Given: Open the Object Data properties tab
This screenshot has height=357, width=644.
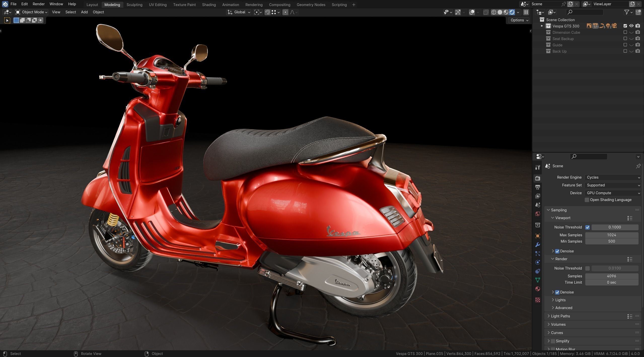Looking at the screenshot, I should point(538,280).
